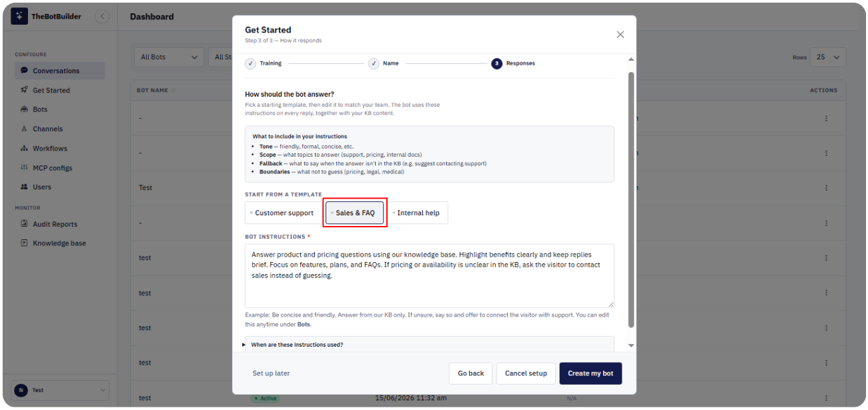Collapse sidebar with chevron button
The height and width of the screenshot is (410, 868).
coord(102,16)
